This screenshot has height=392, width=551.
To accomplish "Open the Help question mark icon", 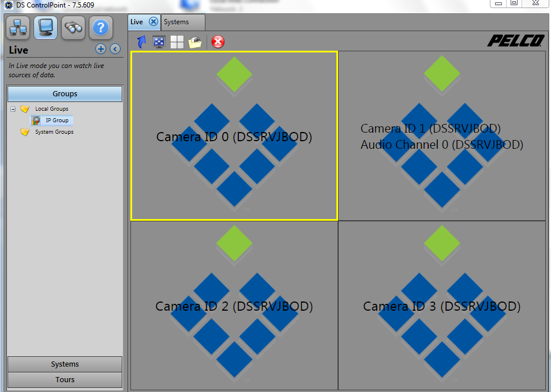I will (101, 28).
